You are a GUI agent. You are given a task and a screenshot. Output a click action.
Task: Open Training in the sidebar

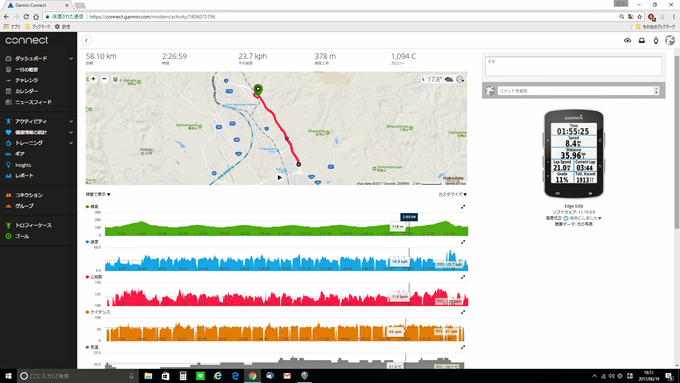(29, 143)
